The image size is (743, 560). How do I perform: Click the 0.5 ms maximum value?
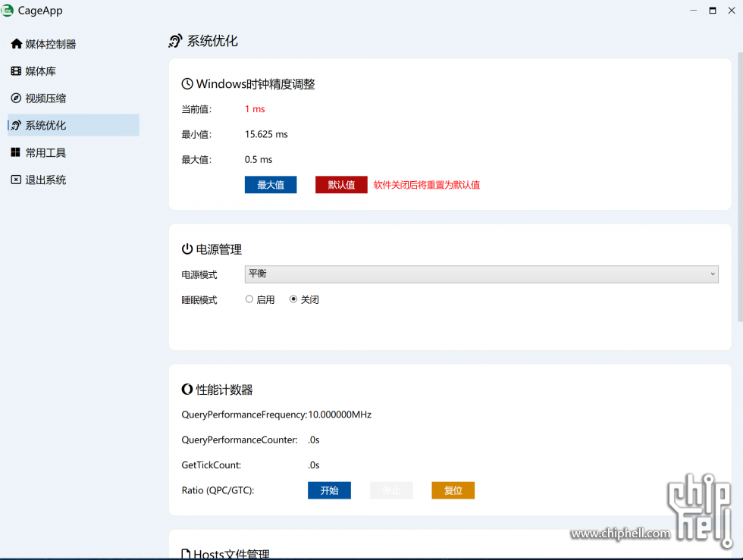click(x=259, y=160)
